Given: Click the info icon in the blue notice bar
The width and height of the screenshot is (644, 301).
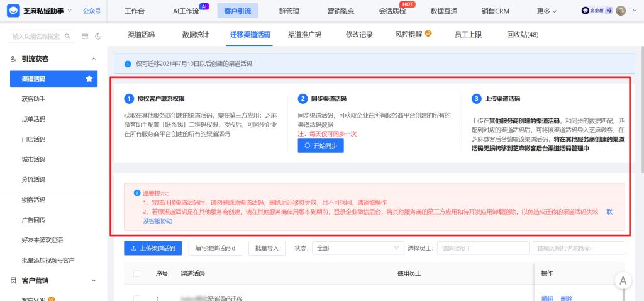Looking at the screenshot, I should coord(128,64).
